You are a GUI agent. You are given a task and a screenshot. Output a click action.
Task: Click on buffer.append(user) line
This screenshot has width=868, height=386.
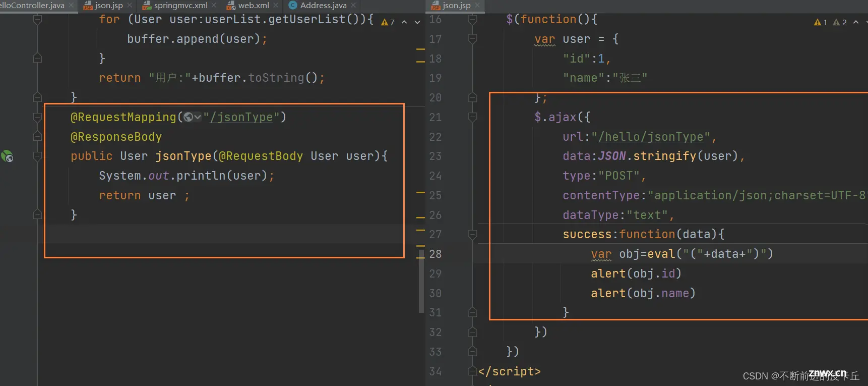tap(197, 39)
